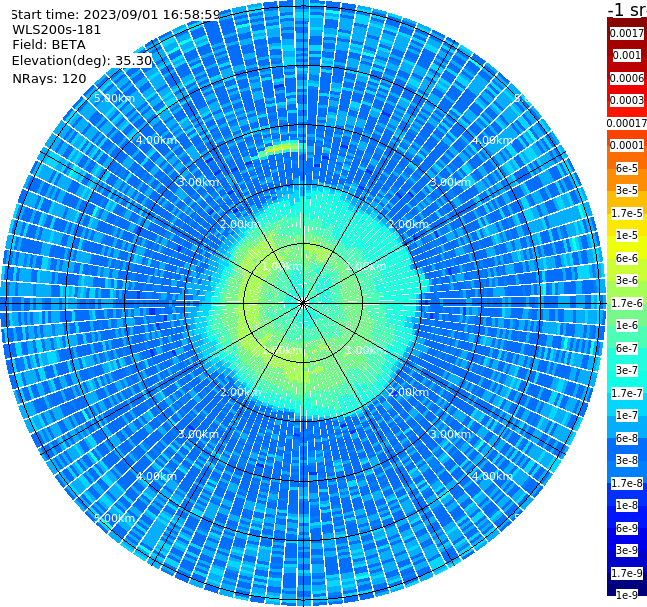Select the 6e-6 colorbar label

pos(627,258)
